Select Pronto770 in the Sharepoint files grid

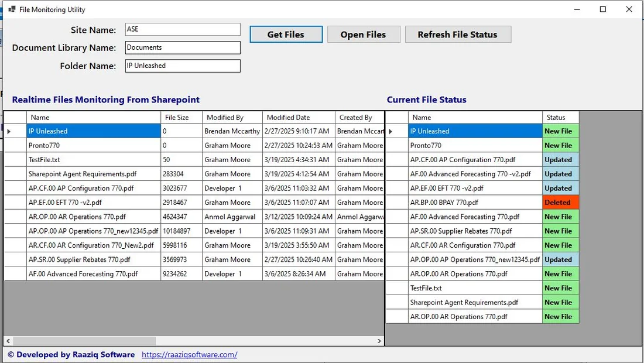point(94,145)
